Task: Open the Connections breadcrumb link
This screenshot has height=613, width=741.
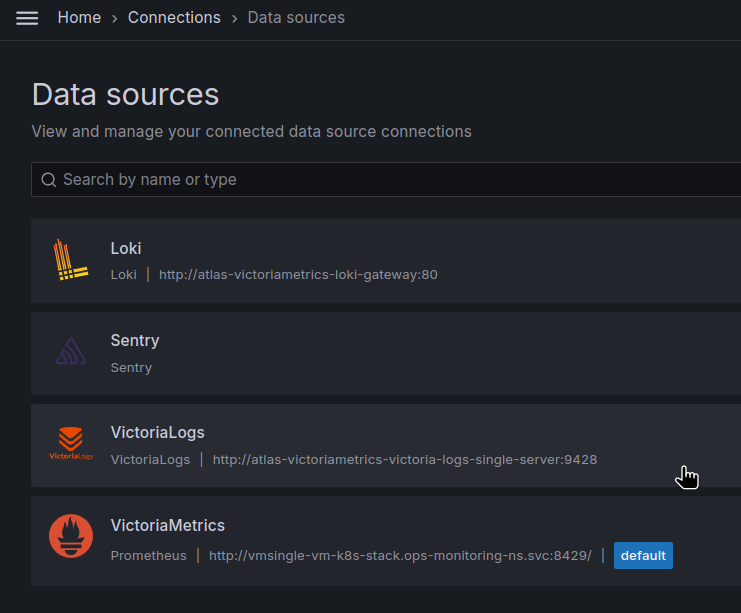Action: coord(174,17)
